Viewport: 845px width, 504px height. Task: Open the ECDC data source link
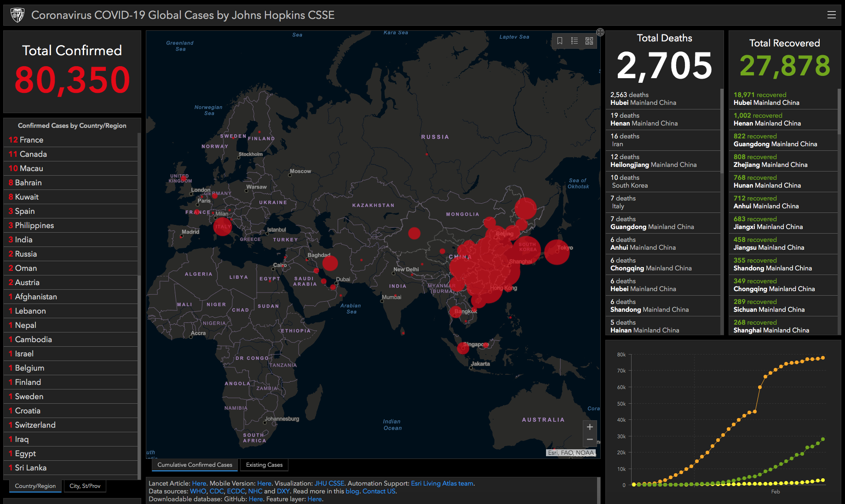(x=236, y=491)
